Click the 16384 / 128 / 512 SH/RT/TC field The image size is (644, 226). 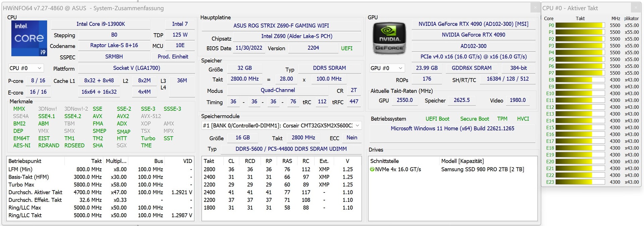pyautogui.click(x=507, y=79)
